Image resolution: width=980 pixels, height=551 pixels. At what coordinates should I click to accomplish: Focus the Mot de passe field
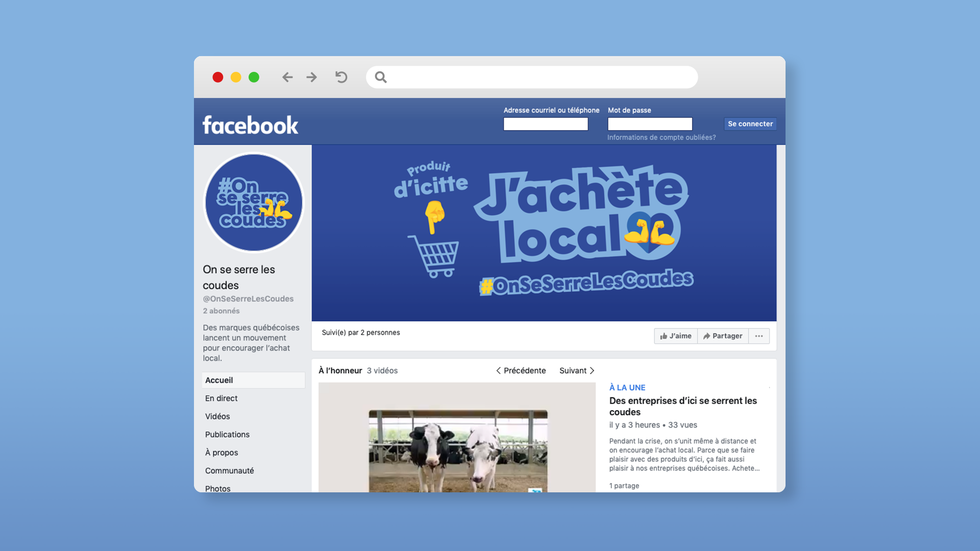[650, 124]
